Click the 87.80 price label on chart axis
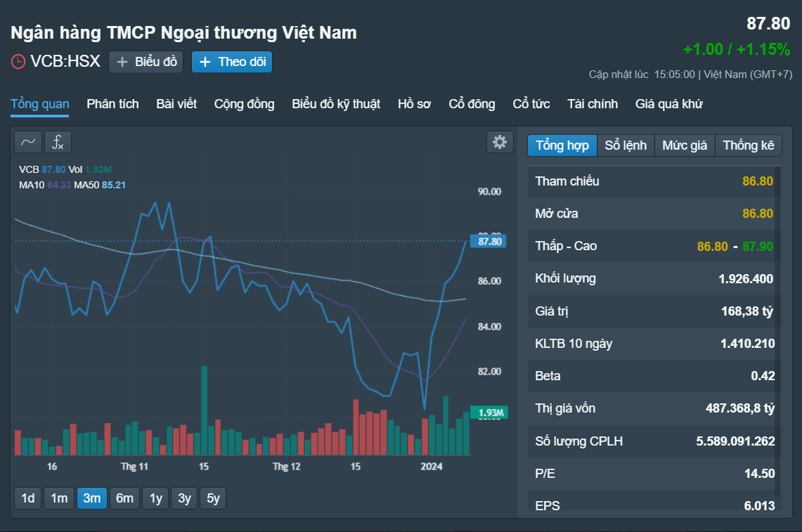Screen dimensions: 802x532 489,242
